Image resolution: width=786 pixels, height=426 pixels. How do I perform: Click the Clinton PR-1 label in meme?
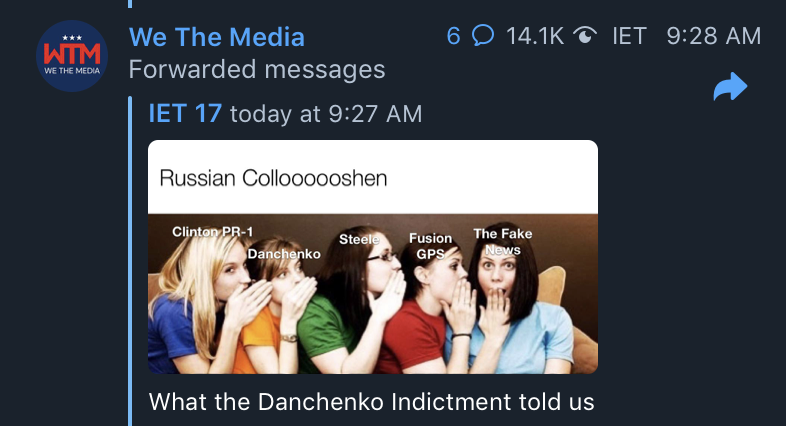coord(213,232)
